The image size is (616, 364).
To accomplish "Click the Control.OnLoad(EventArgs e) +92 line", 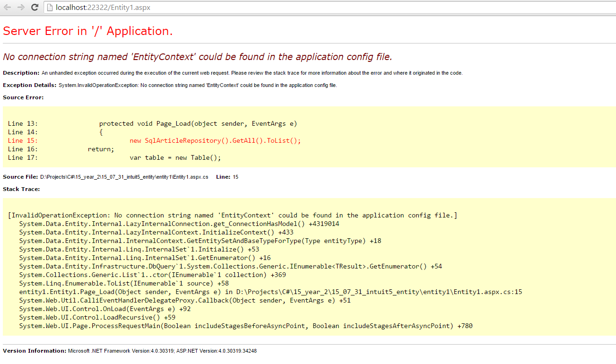I will pyautogui.click(x=105, y=309).
